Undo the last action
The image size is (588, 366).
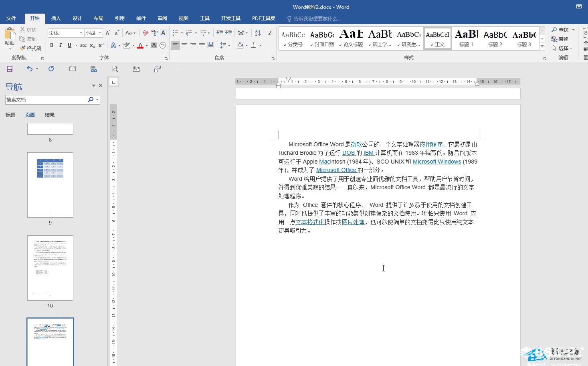(29, 69)
